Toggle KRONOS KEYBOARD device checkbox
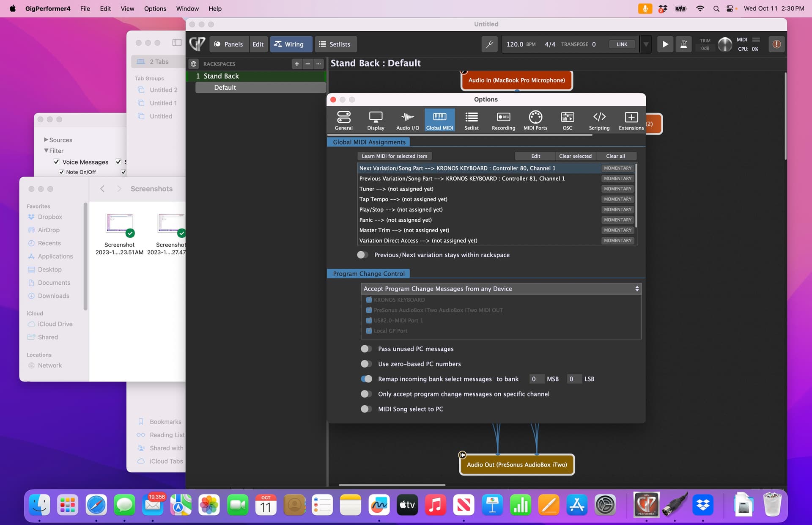This screenshot has width=812, height=525. (369, 300)
